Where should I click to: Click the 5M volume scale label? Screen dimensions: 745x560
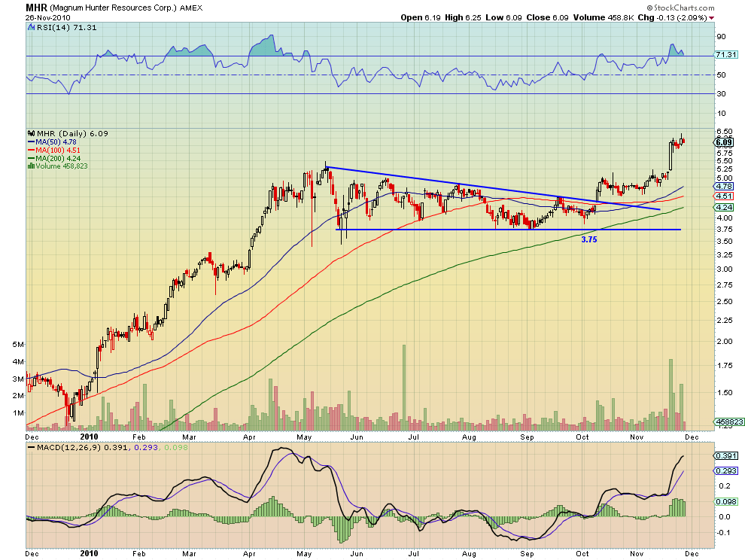point(18,344)
